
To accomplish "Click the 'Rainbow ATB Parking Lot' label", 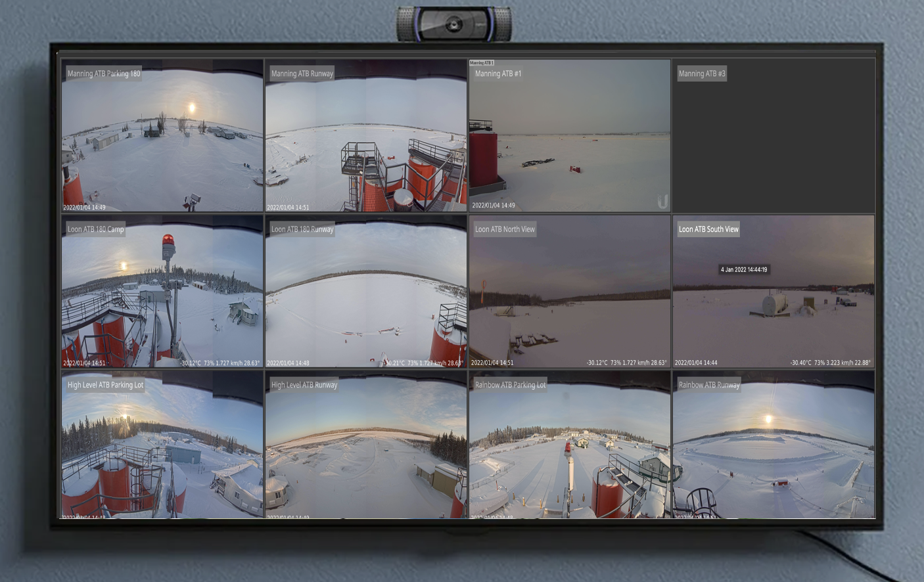I will point(510,385).
